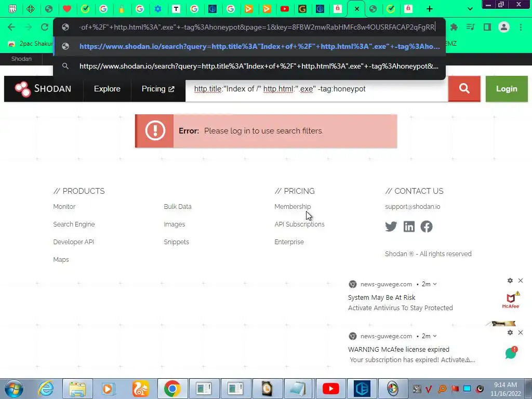The height and width of the screenshot is (399, 532).
Task: Close the currently active tab
Action: pos(356,9)
